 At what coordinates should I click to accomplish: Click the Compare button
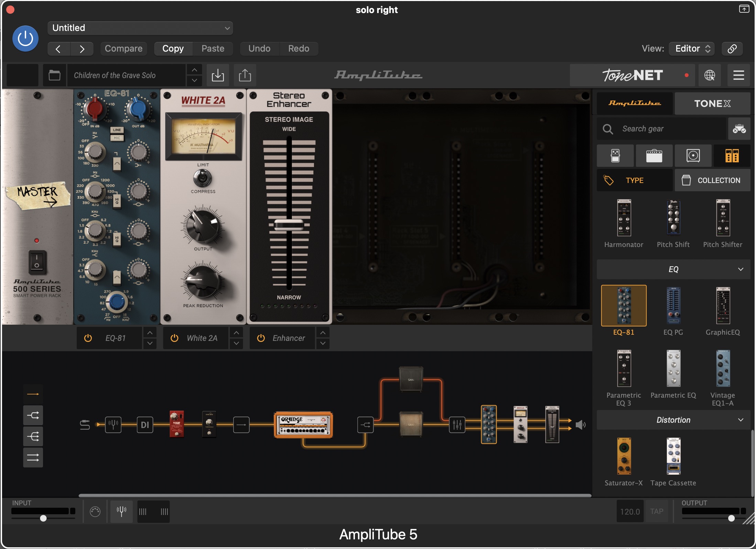click(123, 49)
